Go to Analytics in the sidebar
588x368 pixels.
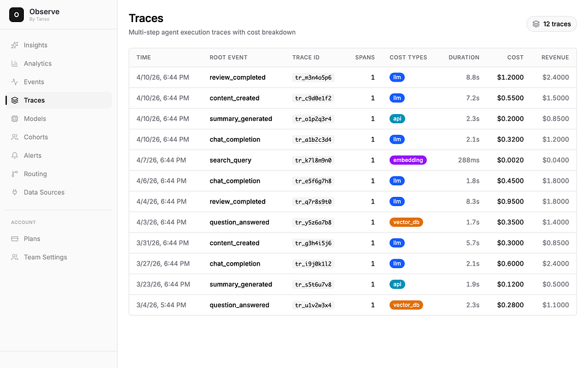(x=59, y=63)
